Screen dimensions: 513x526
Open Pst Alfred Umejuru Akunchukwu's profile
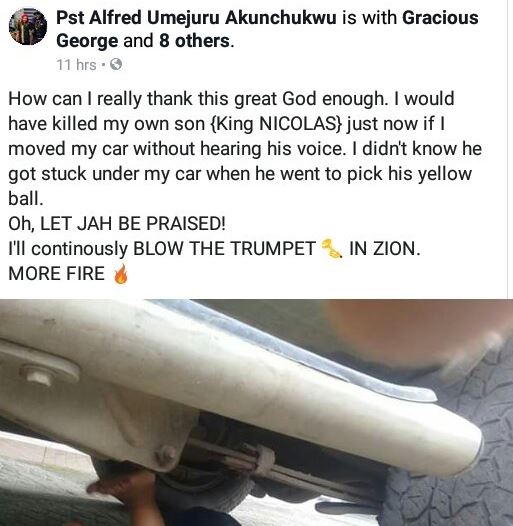(x=196, y=17)
